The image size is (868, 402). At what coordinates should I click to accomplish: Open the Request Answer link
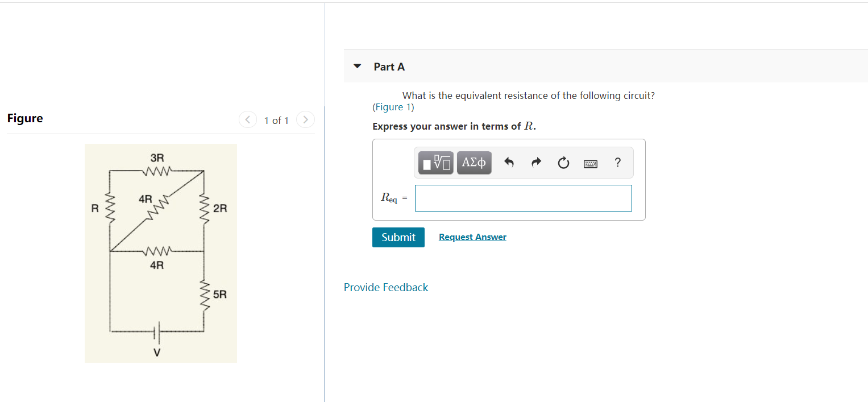pyautogui.click(x=472, y=237)
